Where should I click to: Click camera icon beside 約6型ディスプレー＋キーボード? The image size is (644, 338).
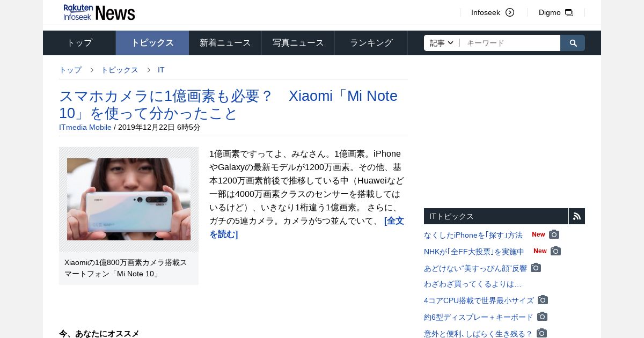[x=543, y=317]
